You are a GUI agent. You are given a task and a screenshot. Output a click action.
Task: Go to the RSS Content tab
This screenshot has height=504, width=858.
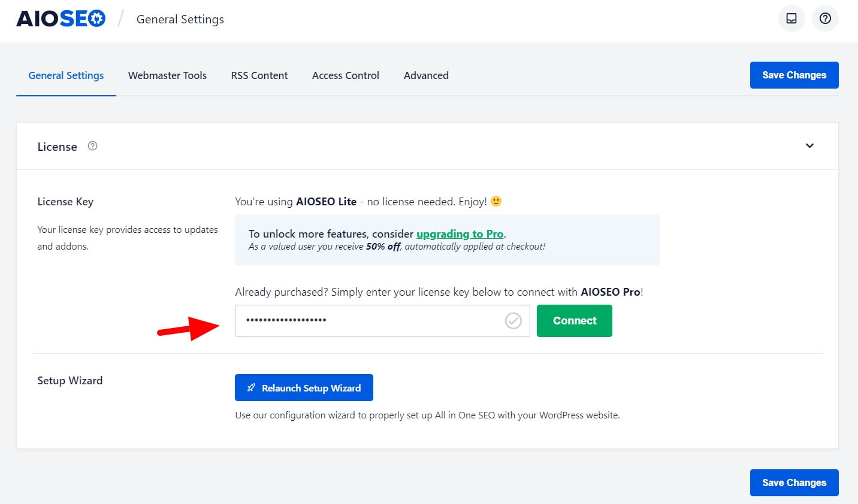(259, 75)
